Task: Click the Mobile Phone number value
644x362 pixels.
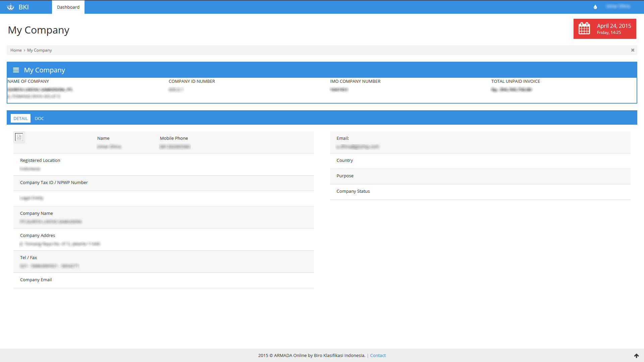Action: (175, 146)
